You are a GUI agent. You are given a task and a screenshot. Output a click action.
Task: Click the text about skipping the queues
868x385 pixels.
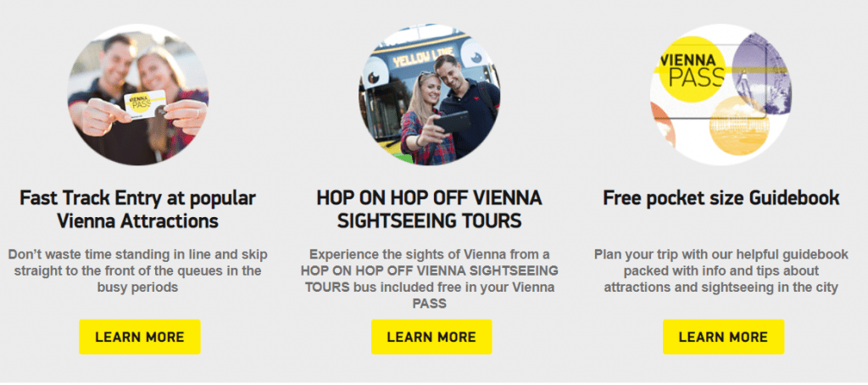138,271
